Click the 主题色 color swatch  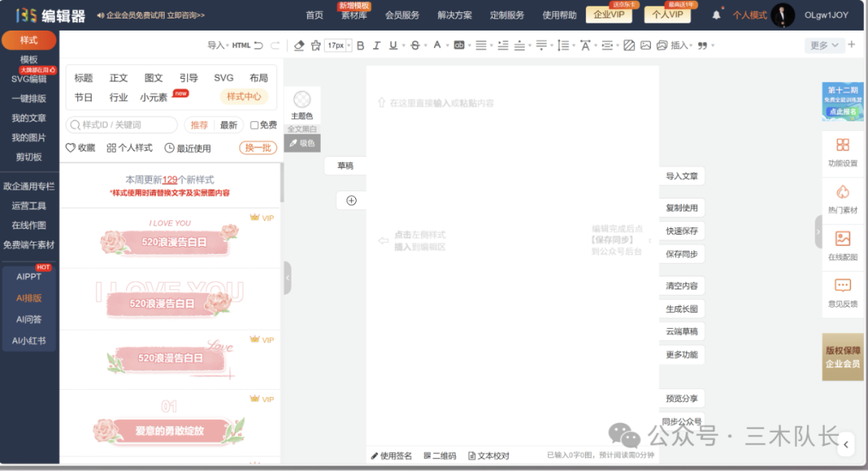coord(302,98)
